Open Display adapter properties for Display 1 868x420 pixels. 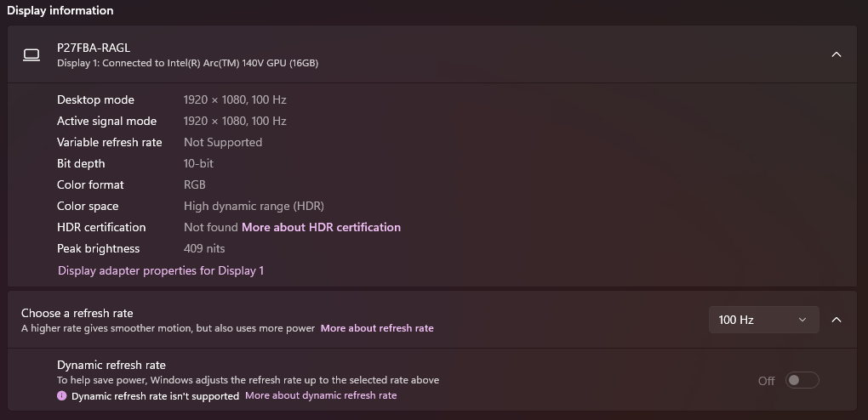point(161,270)
